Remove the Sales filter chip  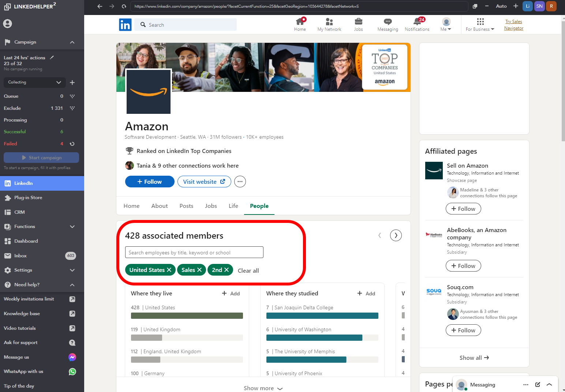(x=199, y=270)
